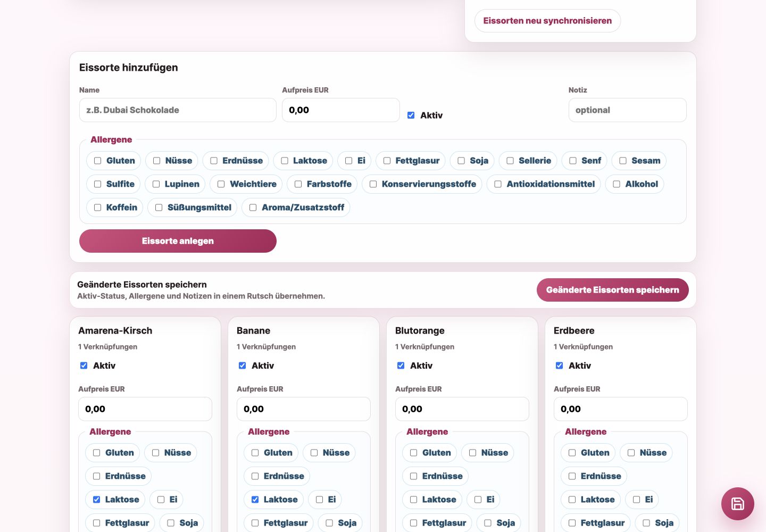This screenshot has height=532, width=766.
Task: Check the Sellerie allergen checkbox
Action: point(510,161)
